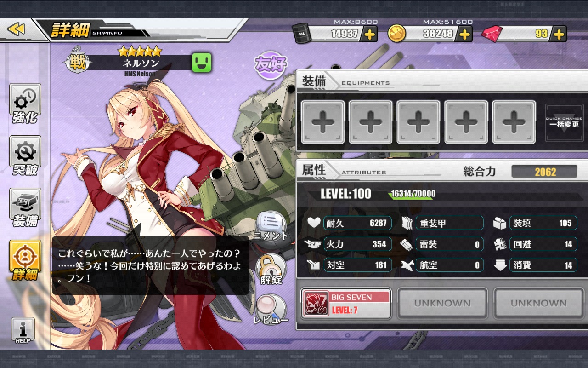Open the 突破 limit break tab
Image resolution: width=588 pixels, height=368 pixels.
pyautogui.click(x=25, y=156)
